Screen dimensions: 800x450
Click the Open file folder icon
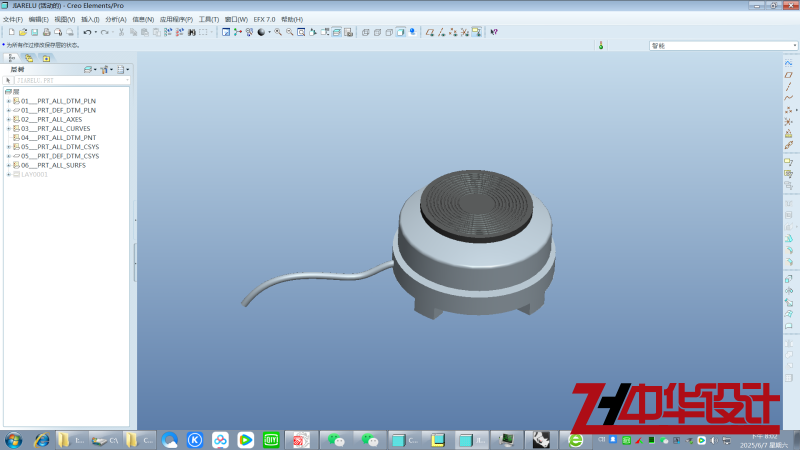point(23,32)
